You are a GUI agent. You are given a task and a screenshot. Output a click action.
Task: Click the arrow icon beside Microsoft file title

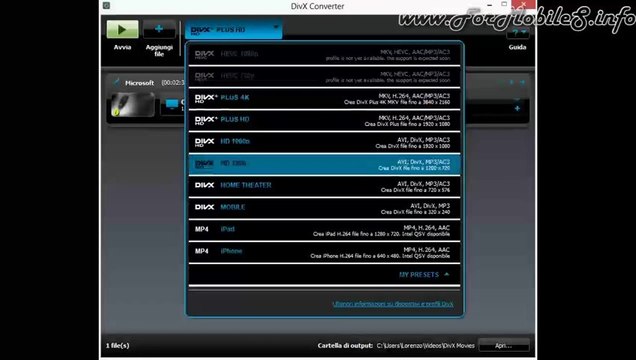(x=116, y=83)
